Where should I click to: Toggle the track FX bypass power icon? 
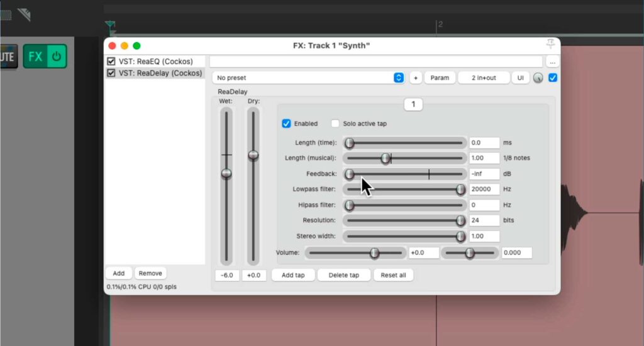[x=57, y=56]
